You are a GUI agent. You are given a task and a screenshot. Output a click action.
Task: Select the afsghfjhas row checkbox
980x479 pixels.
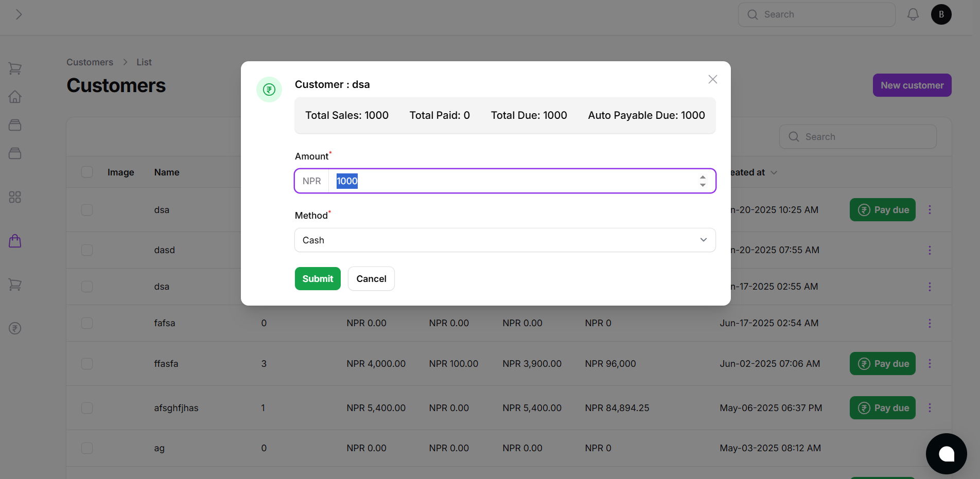[x=87, y=408]
